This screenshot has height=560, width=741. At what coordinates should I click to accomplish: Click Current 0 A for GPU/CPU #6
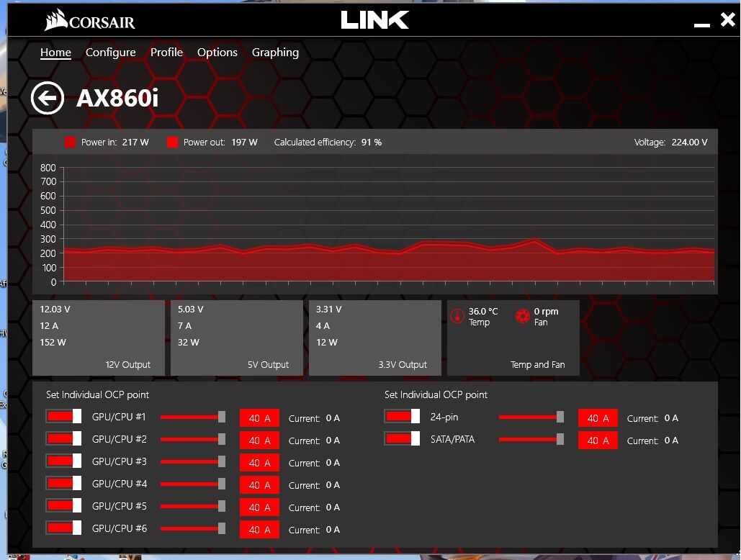coord(314,530)
